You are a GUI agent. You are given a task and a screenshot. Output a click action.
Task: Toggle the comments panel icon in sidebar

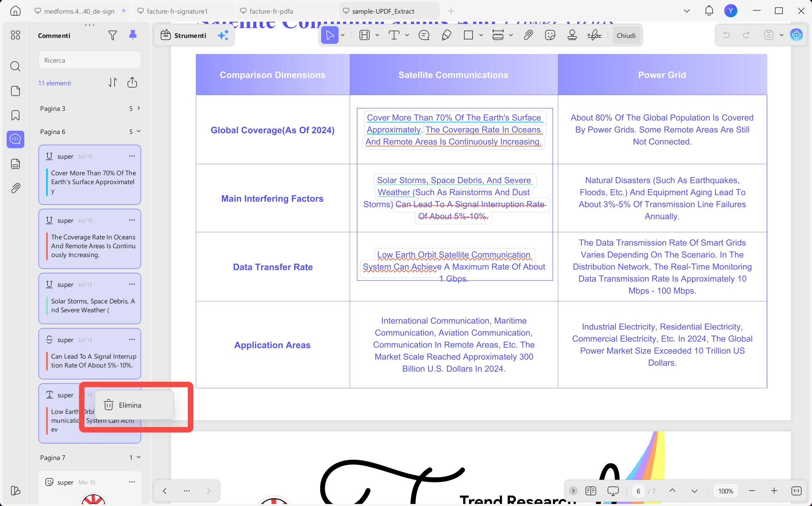click(x=15, y=139)
